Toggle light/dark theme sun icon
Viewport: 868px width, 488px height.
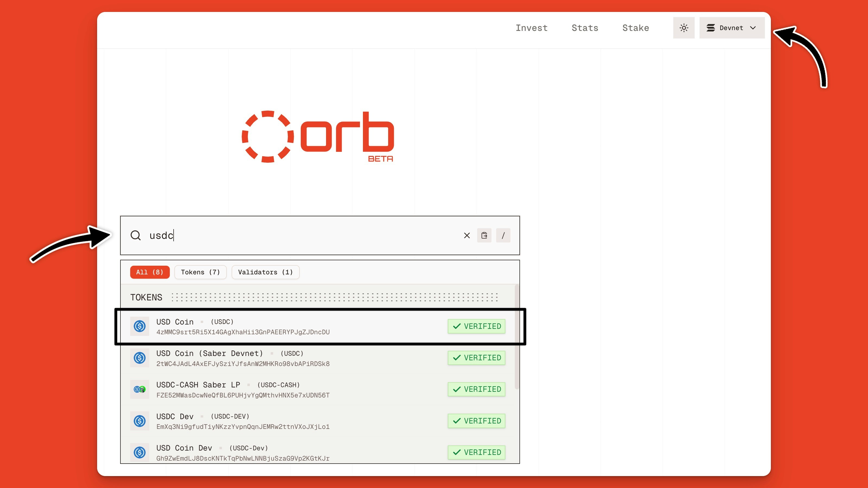coord(684,28)
